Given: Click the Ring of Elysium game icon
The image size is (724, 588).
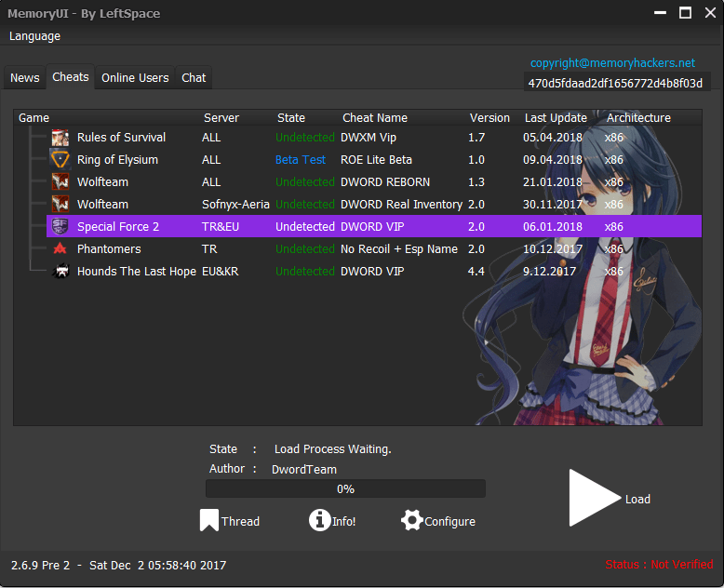Looking at the screenshot, I should pos(60,160).
